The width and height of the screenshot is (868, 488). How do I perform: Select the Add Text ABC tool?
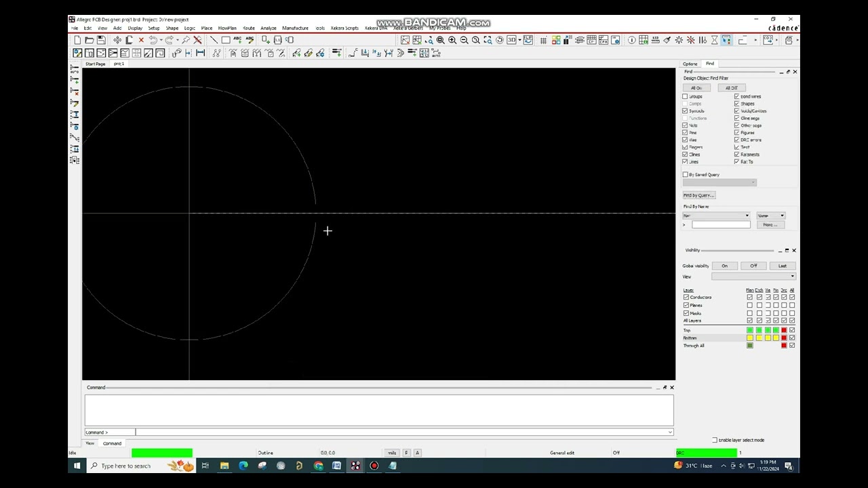coord(238,40)
